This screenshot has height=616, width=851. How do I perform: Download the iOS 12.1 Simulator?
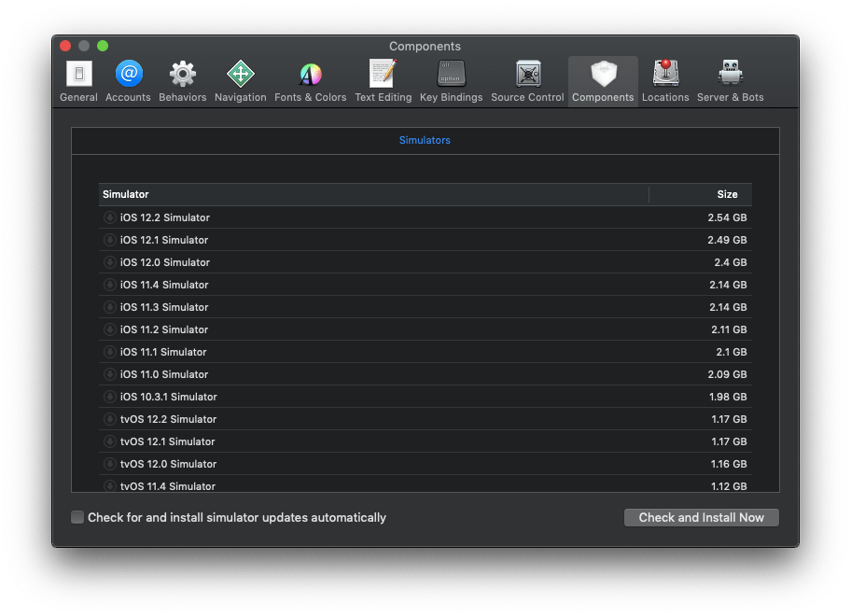[109, 240]
